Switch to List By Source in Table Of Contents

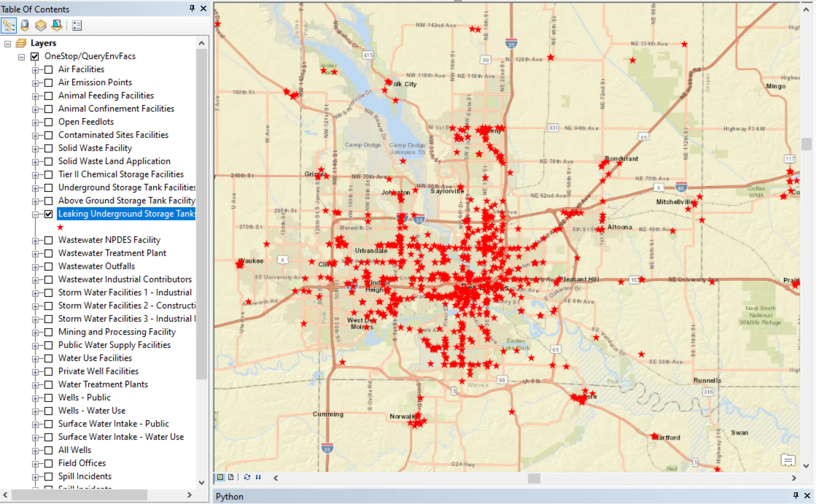24,25
